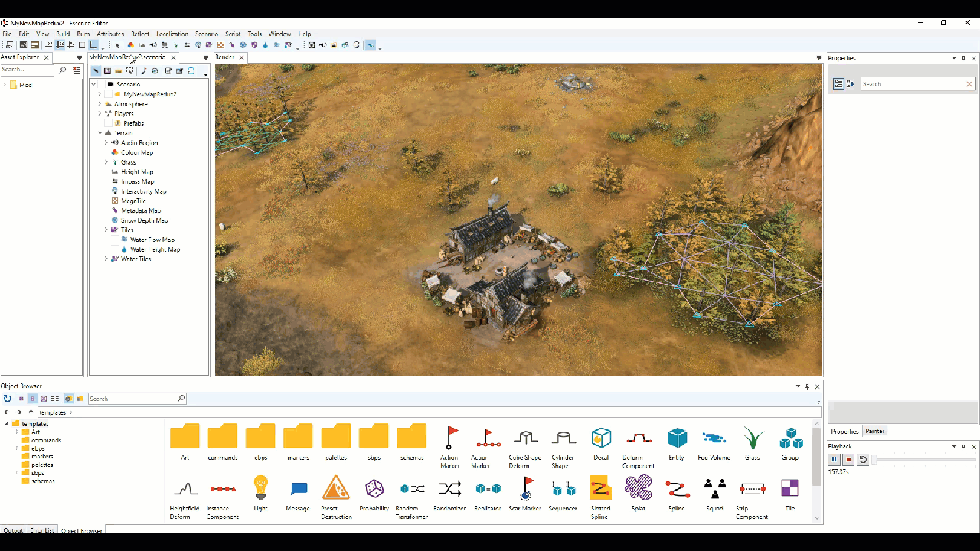Refresh the Object Browser list
This screenshot has width=980, height=551.
coord(8,399)
